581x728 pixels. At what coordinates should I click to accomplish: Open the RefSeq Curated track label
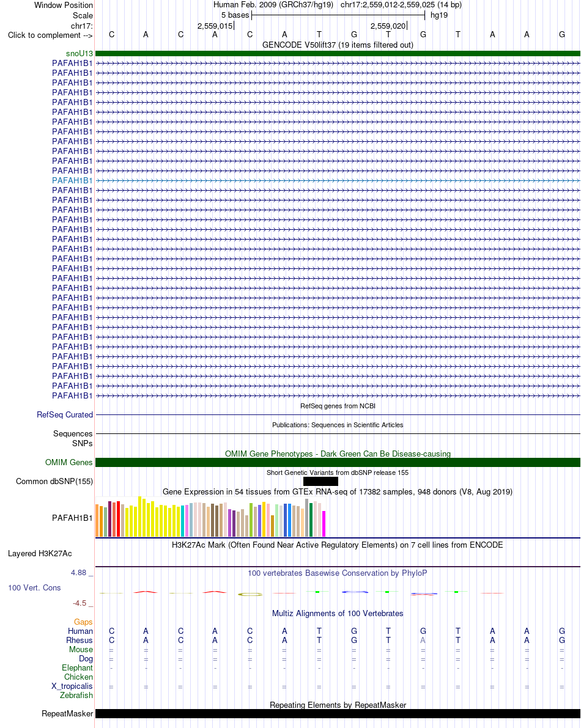pos(65,414)
